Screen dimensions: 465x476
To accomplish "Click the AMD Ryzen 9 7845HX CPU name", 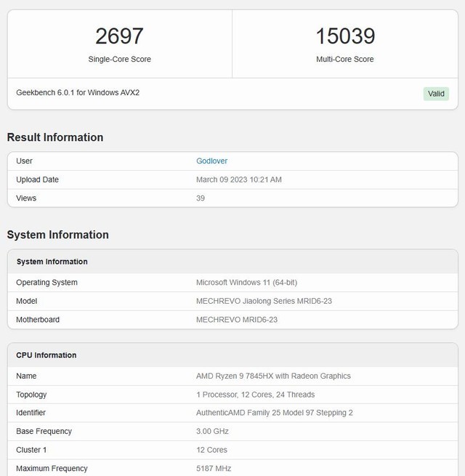I will 273,376.
